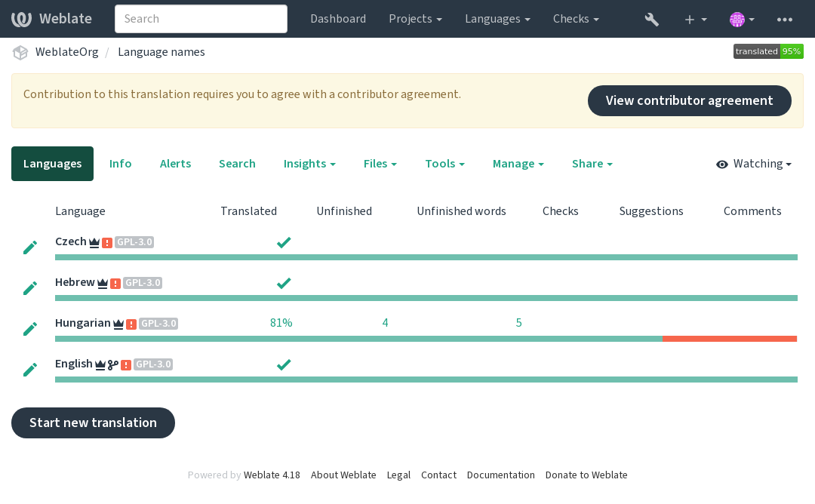Switch to the Info tab
This screenshot has height=504, width=815.
(x=120, y=164)
